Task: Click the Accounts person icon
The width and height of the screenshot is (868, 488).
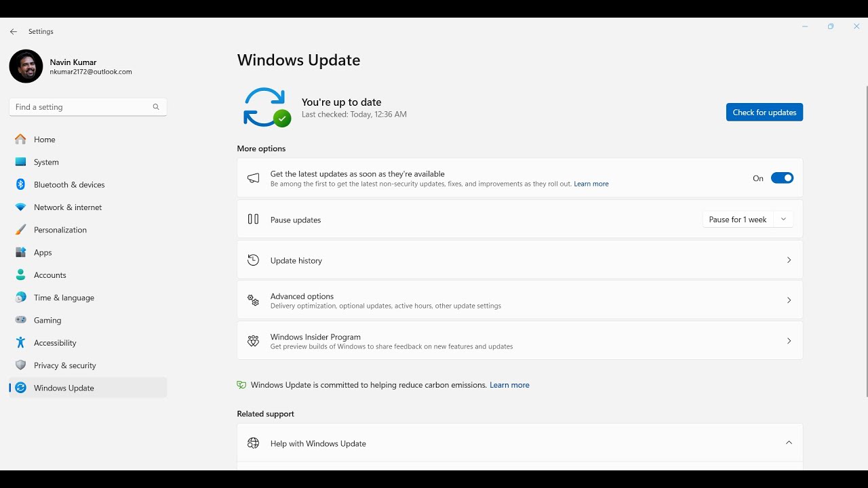Action: [x=20, y=275]
